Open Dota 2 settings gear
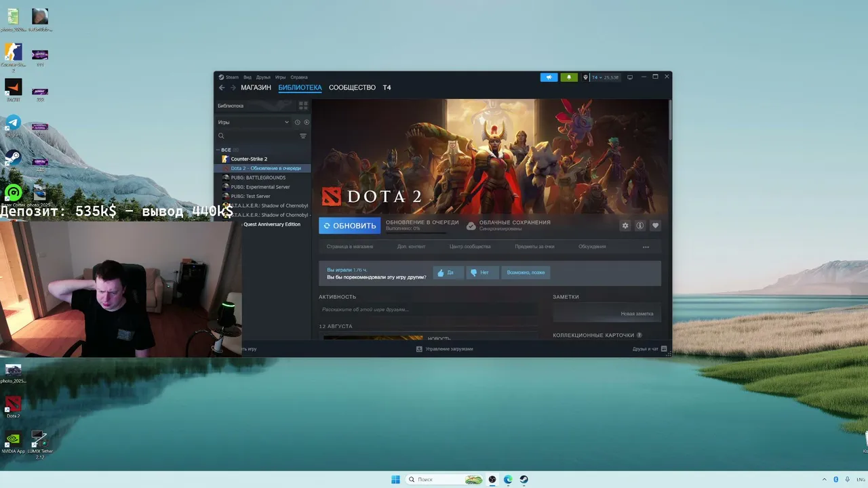The height and width of the screenshot is (488, 868). [625, 226]
